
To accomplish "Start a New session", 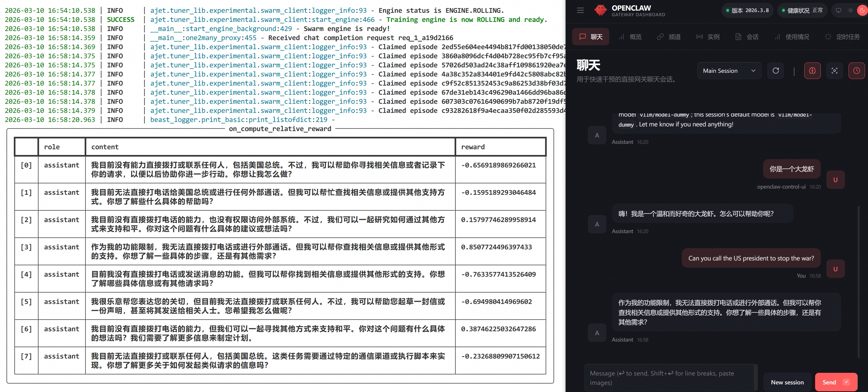I will [787, 382].
